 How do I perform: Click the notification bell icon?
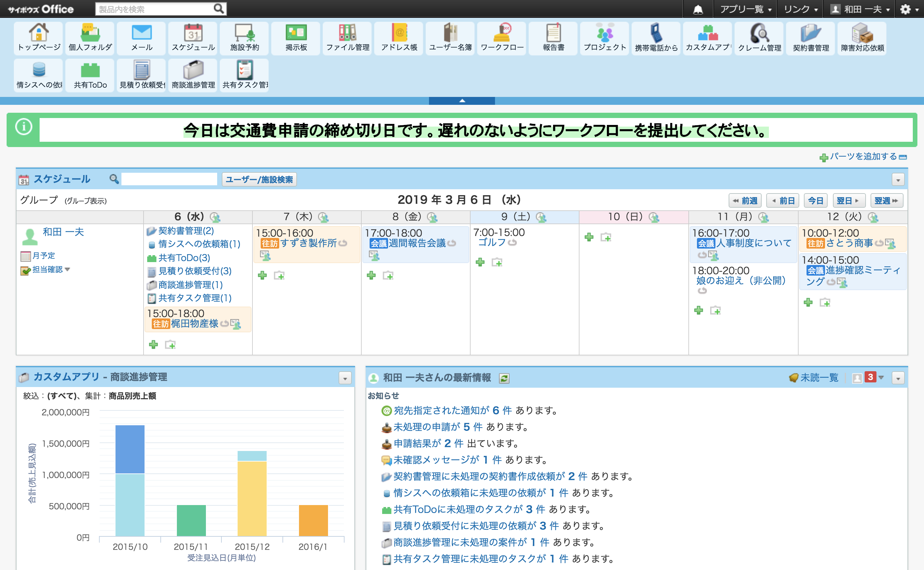point(698,9)
